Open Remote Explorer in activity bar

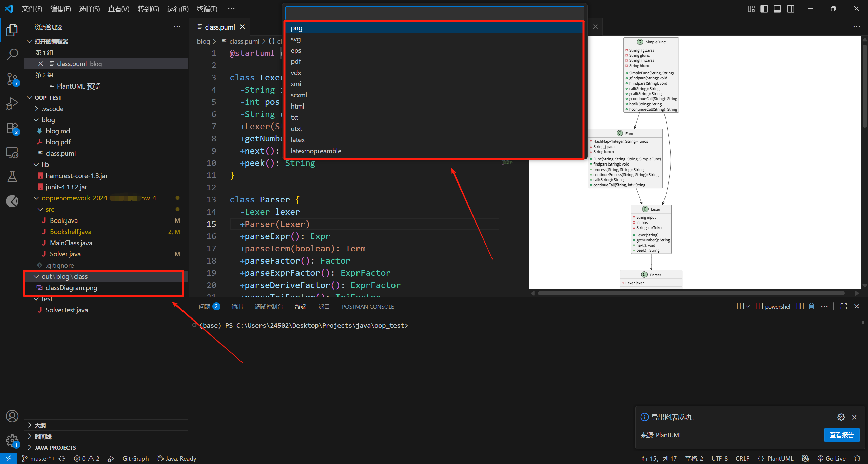pos(12,153)
